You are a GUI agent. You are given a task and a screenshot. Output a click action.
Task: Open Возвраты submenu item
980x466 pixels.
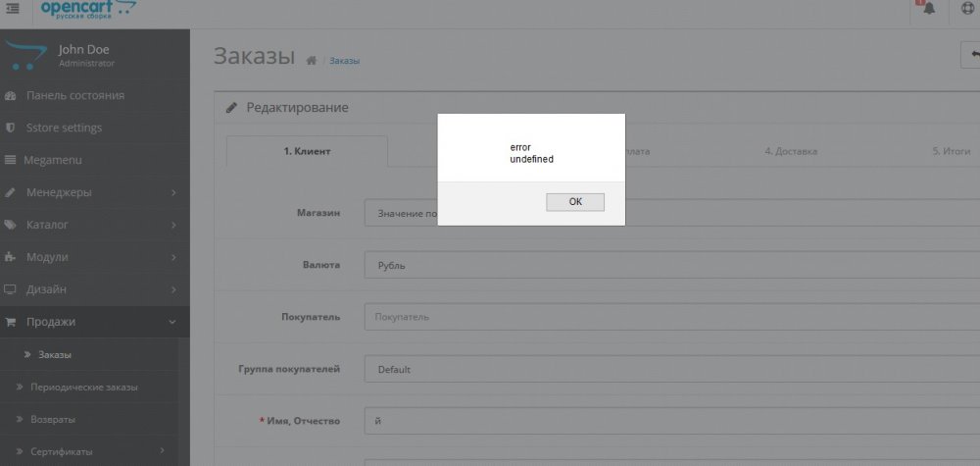click(x=53, y=419)
